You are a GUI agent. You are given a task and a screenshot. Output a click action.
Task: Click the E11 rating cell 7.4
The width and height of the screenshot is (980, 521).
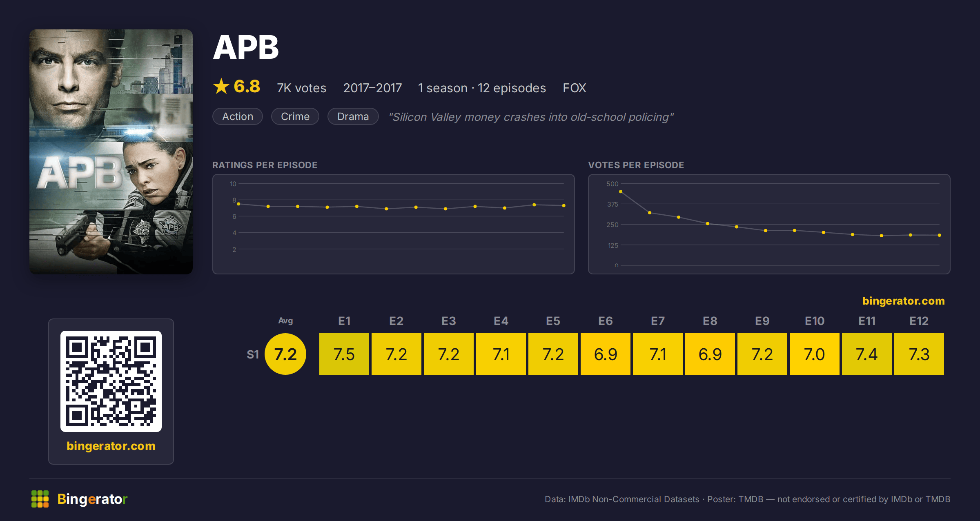867,354
